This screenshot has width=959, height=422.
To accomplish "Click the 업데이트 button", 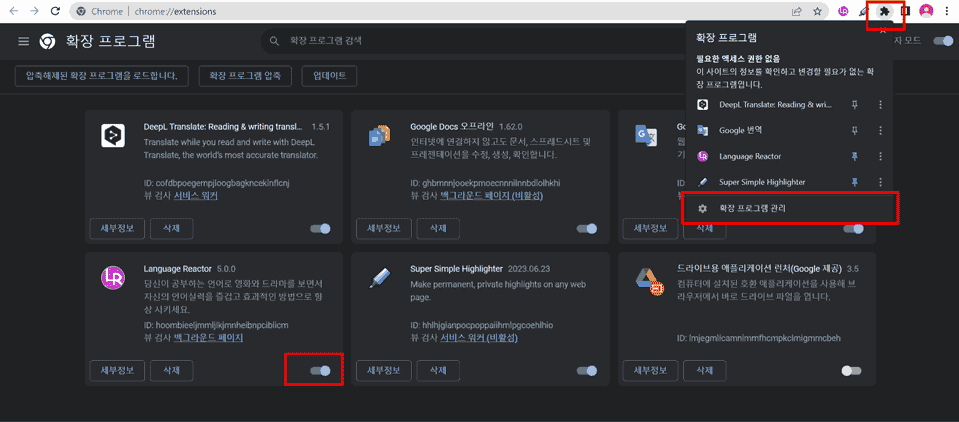I will click(330, 76).
